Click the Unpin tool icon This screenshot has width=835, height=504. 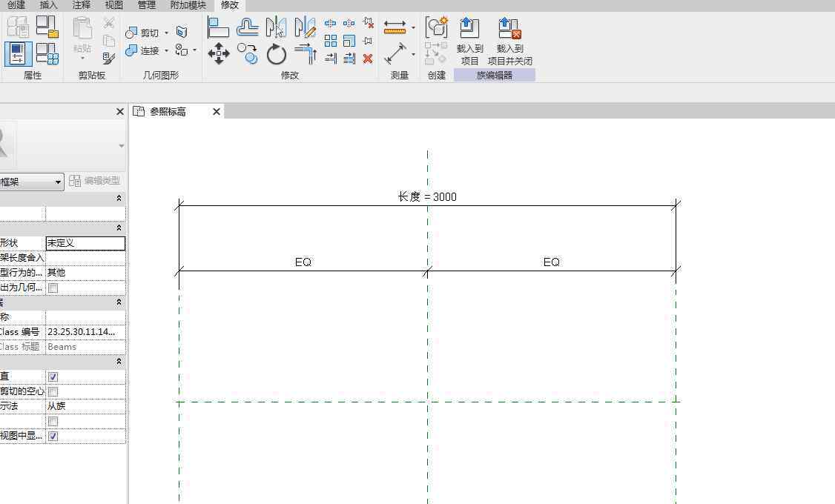click(x=368, y=23)
